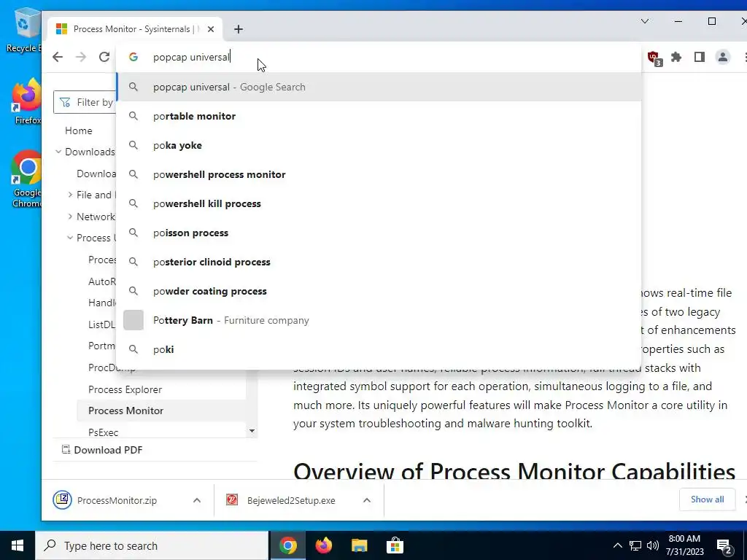Screen dimensions: 747x560
Task: Choose the 'portable monitor' suggestion
Action: pos(379,116)
